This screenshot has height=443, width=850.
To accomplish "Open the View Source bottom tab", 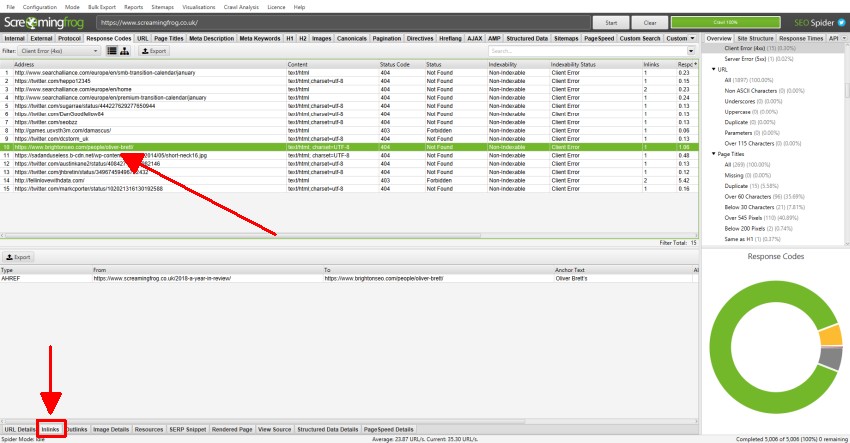I will click(x=274, y=429).
